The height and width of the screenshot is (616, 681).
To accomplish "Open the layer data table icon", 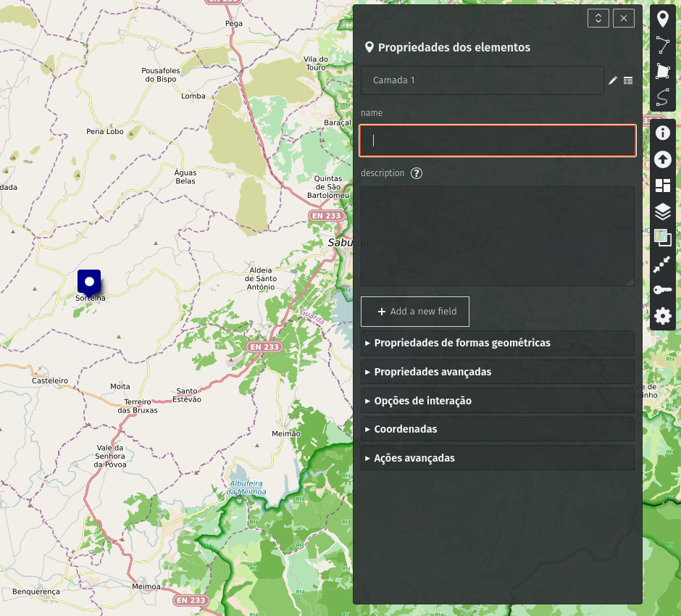I will coord(628,80).
